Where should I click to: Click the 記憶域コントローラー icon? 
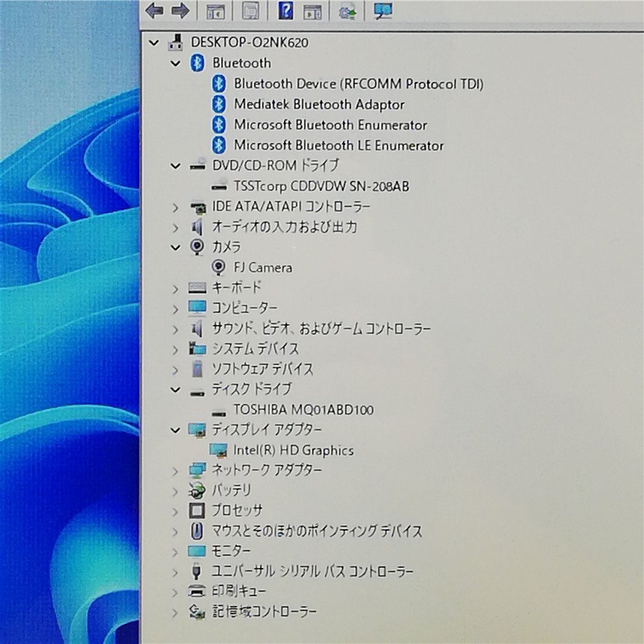(196, 612)
